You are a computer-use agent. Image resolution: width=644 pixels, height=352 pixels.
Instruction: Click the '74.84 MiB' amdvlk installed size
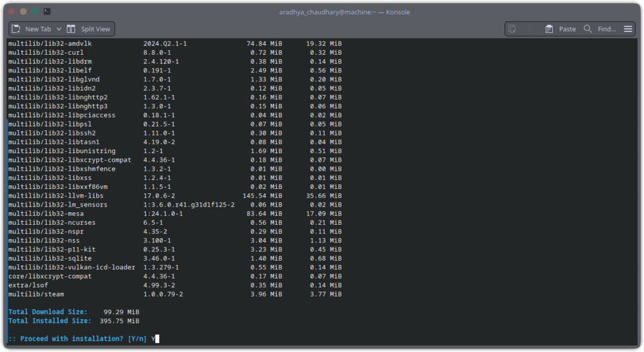tap(264, 43)
